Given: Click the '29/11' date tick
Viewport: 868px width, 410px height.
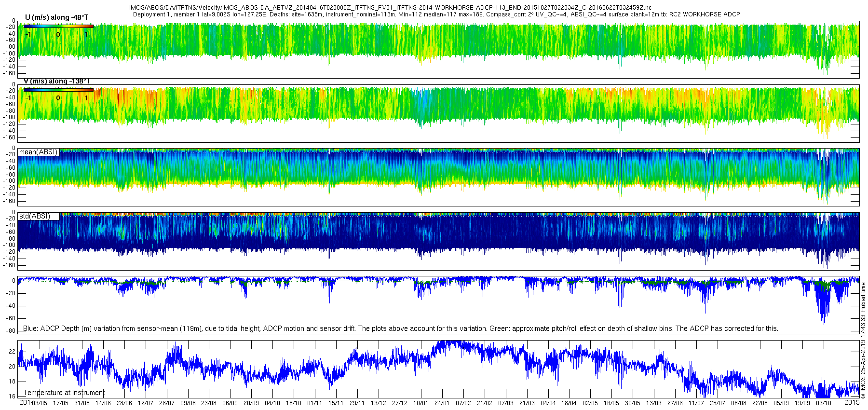Looking at the screenshot, I should tap(357, 403).
